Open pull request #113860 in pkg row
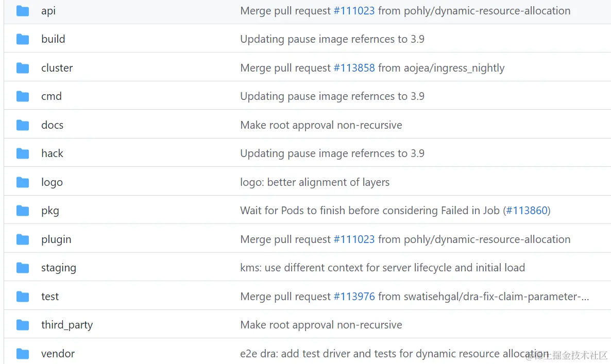 tap(527, 211)
